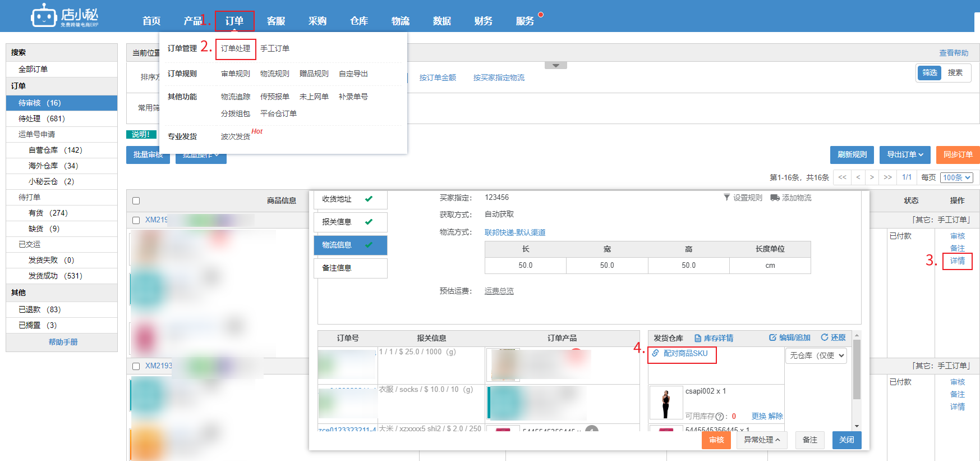Switch to 物流信息 tab
The image size is (980, 461).
351,245
